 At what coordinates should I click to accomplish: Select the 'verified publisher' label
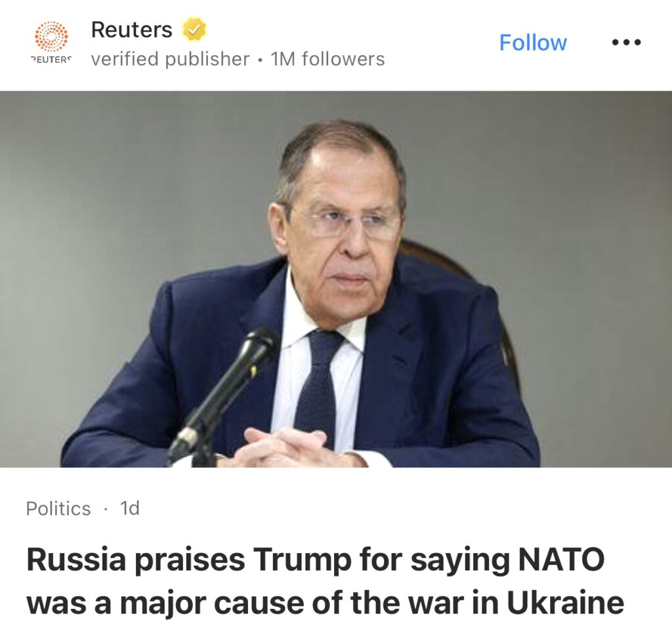170,59
